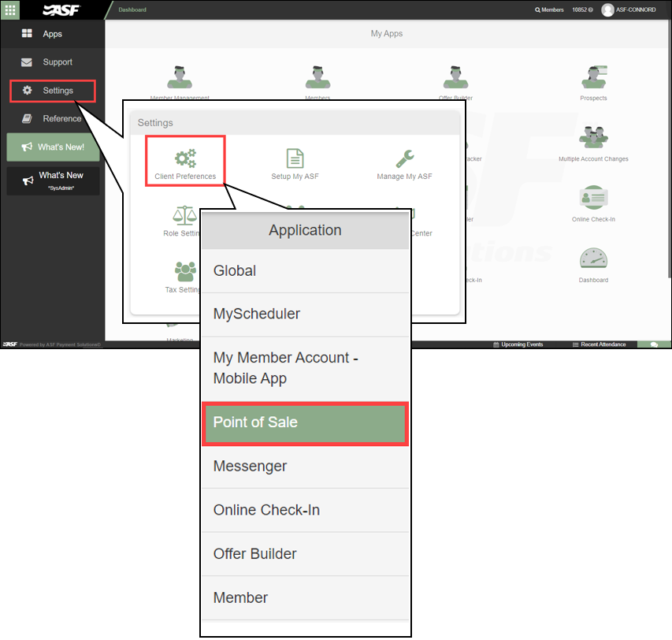Open Reference in the sidebar
Image resolution: width=672 pixels, height=640 pixels.
click(52, 119)
